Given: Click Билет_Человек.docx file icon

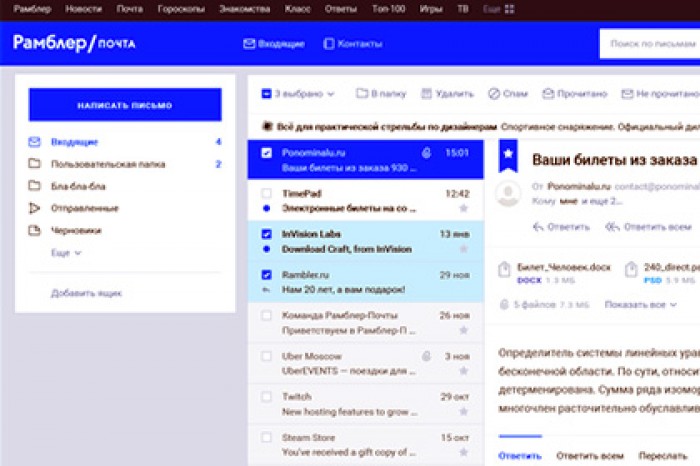Looking at the screenshot, I should (504, 269).
